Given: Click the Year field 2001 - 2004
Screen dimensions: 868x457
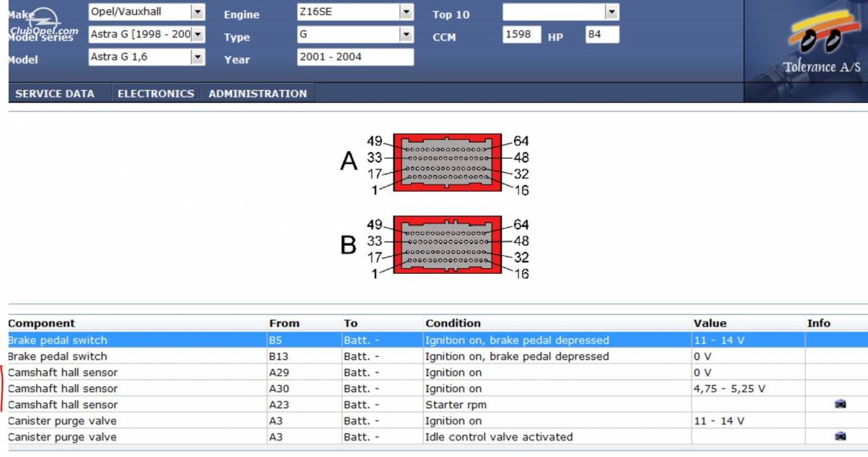Looking at the screenshot, I should [355, 57].
